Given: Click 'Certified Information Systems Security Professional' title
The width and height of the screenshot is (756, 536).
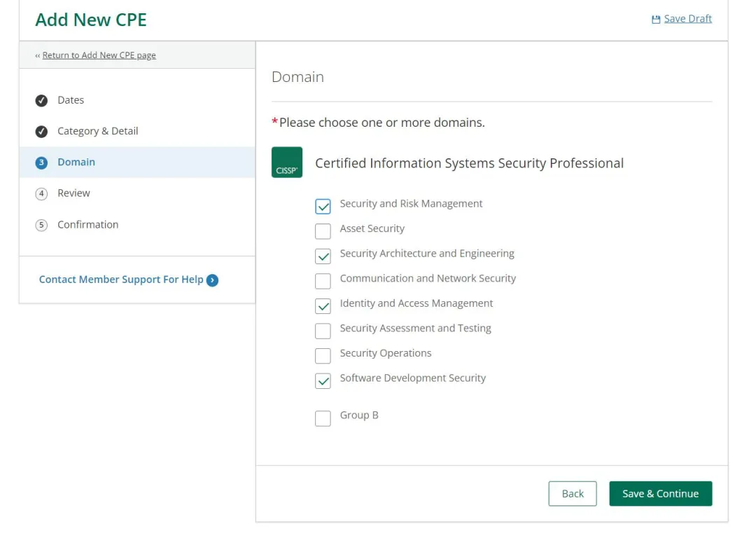Looking at the screenshot, I should [469, 163].
